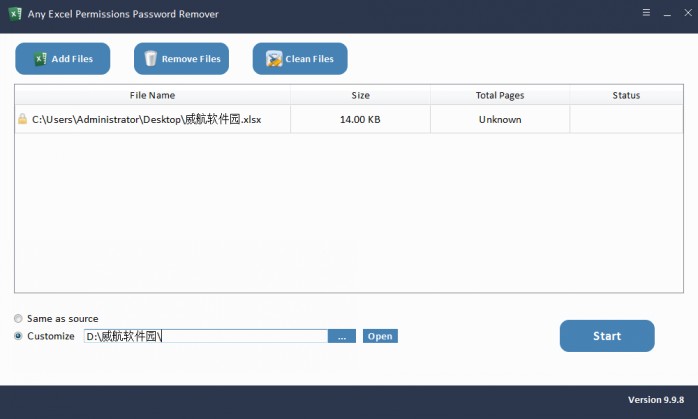Select the 'Same as source' radio option
Screen dimensions: 698x419
(19, 319)
